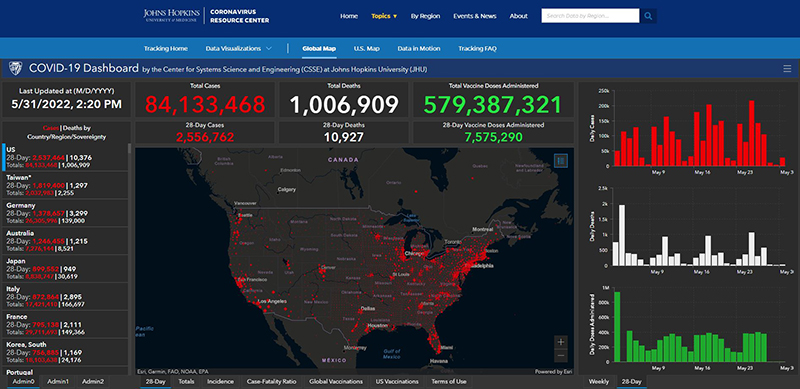Screen dimensions: 800x389
Task: Expand Data Visualizations dropdown
Action: pos(238,48)
